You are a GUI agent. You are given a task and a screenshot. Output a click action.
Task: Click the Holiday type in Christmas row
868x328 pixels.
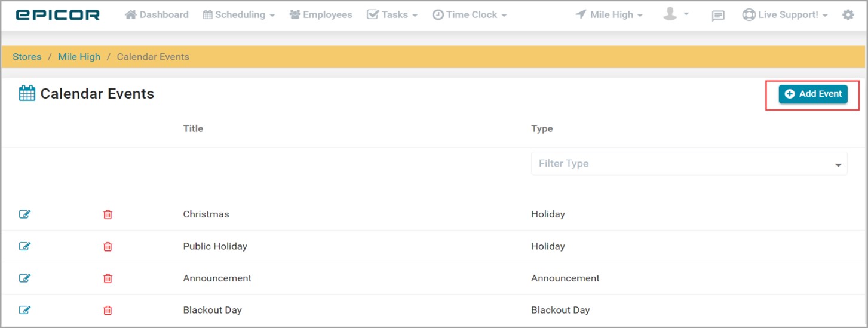coord(548,214)
